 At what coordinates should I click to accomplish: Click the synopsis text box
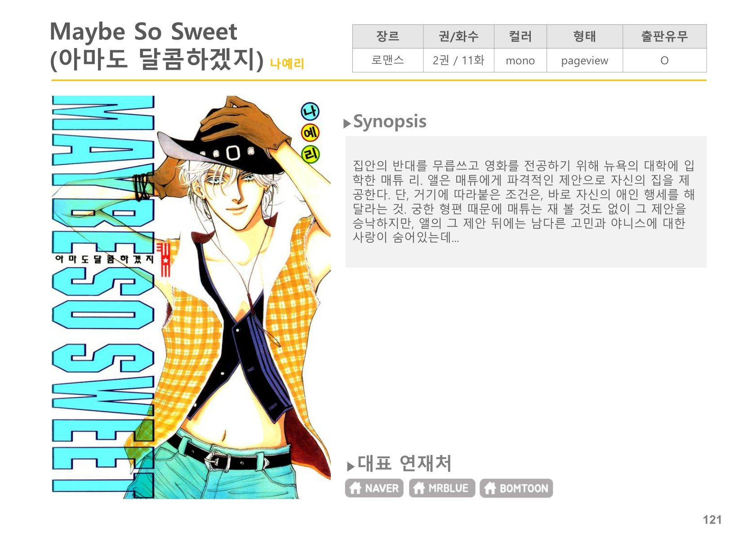526,202
